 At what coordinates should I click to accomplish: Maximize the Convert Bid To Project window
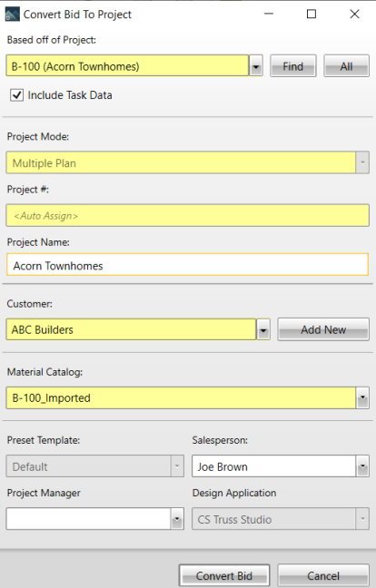click(312, 15)
